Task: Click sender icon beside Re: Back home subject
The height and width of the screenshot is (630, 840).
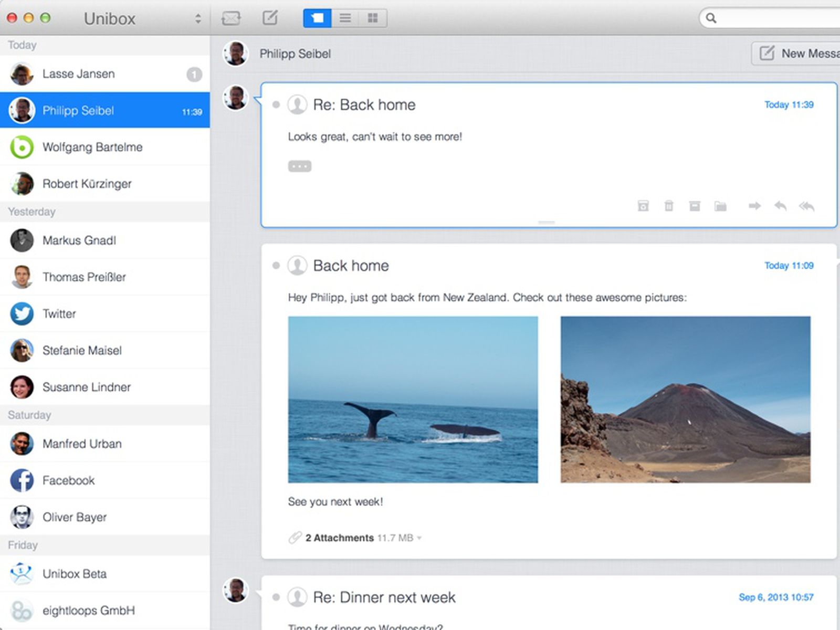Action: (297, 104)
